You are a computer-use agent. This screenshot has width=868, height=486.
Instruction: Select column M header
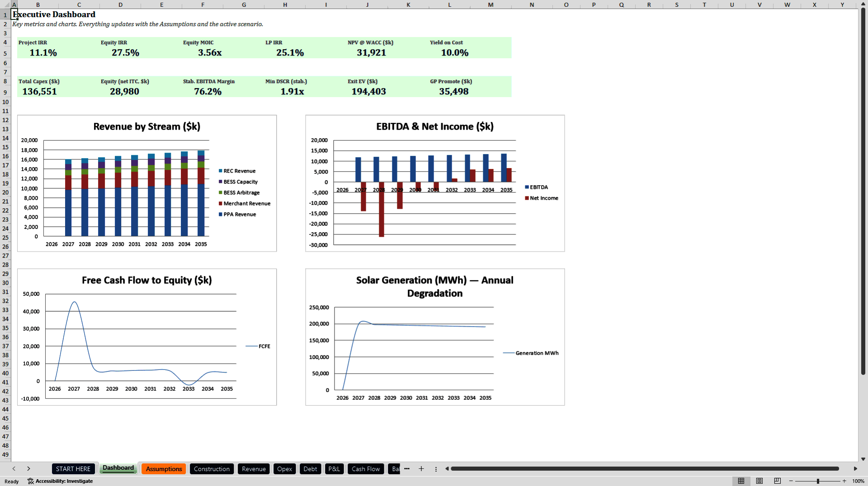tap(491, 5)
